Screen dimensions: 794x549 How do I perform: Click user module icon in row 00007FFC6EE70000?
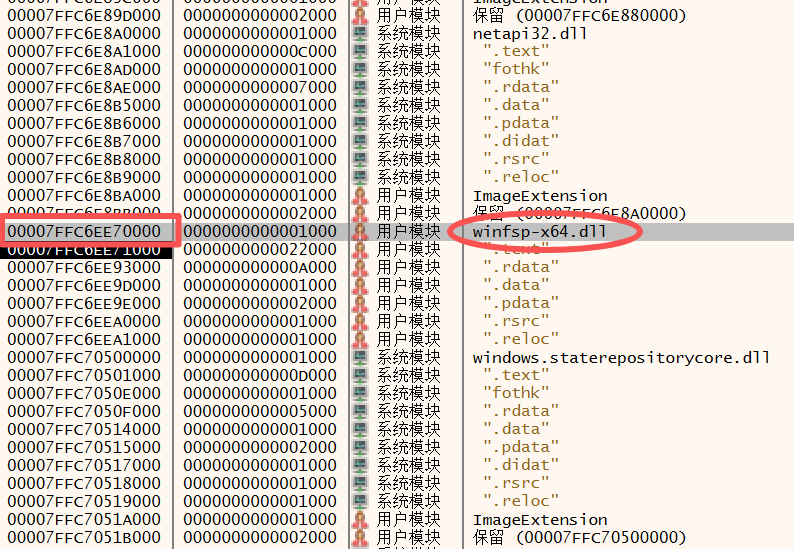[x=360, y=231]
